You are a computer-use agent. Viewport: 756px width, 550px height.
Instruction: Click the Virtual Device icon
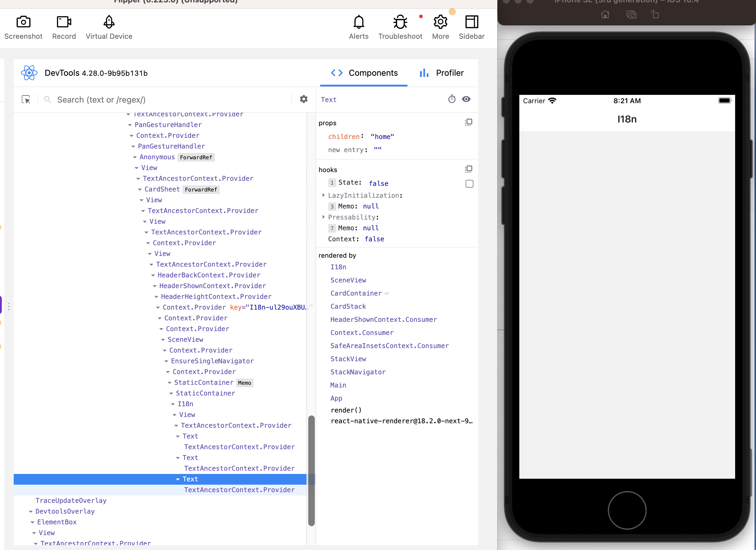coord(109,22)
